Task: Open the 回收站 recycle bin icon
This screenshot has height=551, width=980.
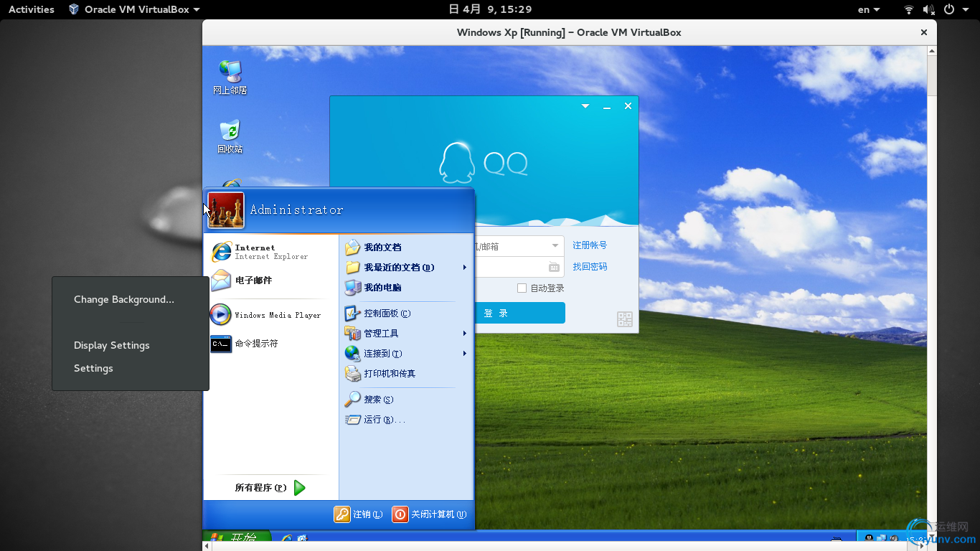Action: (x=230, y=136)
